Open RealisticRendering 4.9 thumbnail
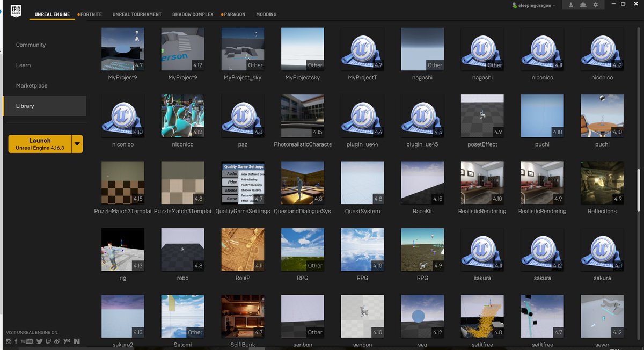The width and height of the screenshot is (644, 350). [x=542, y=183]
